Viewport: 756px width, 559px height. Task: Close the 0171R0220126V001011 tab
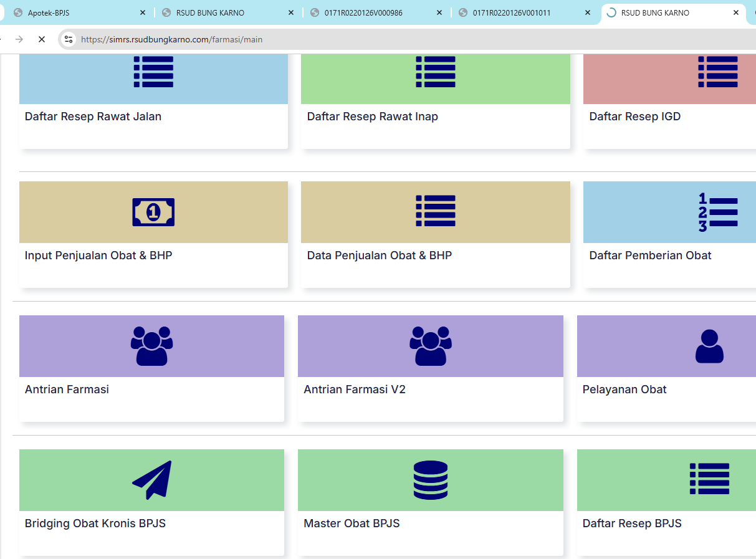coord(587,12)
